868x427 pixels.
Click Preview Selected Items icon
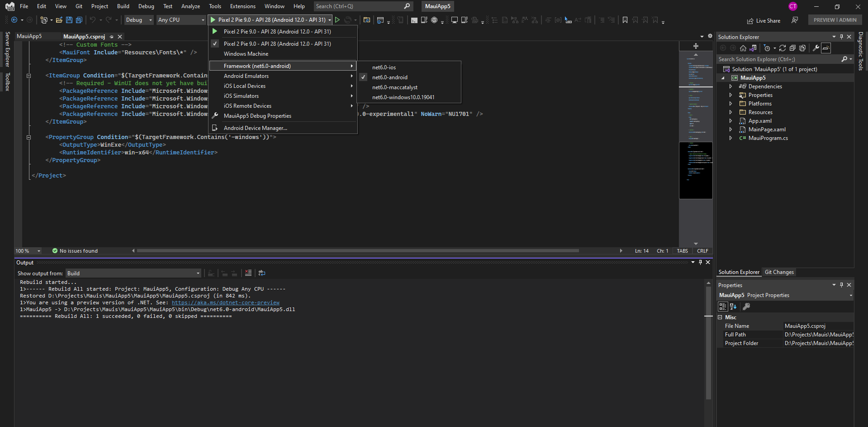tap(826, 48)
